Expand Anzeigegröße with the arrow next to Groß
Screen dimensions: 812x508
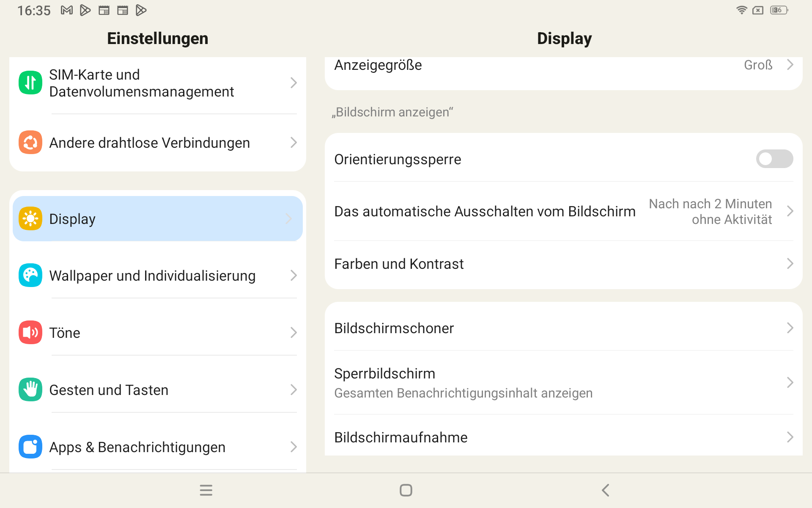pos(790,65)
